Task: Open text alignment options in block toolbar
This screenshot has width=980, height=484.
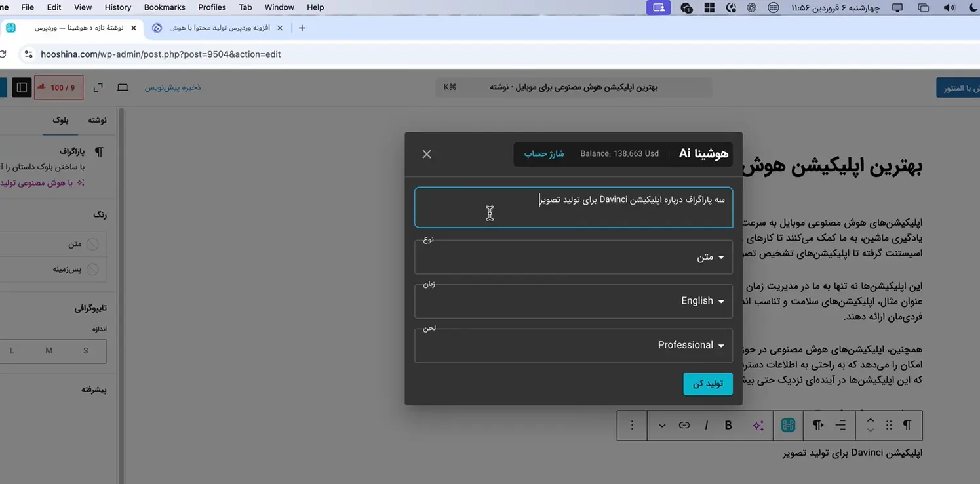Action: point(840,426)
